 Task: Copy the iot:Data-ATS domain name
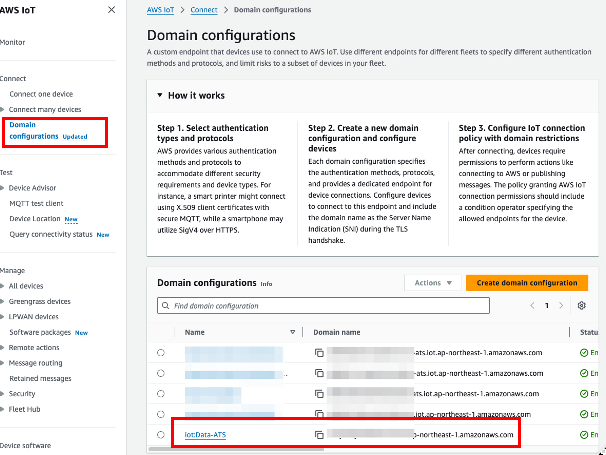point(319,435)
